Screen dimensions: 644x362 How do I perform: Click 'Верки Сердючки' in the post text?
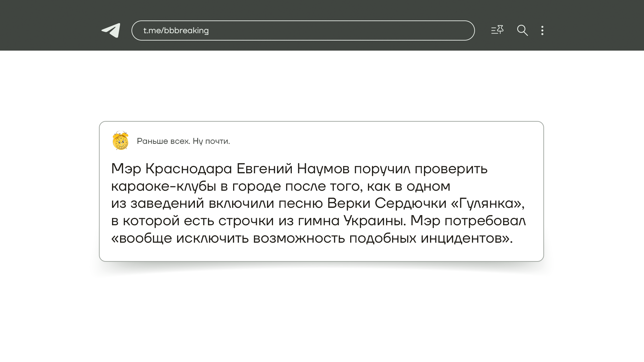[387, 203]
